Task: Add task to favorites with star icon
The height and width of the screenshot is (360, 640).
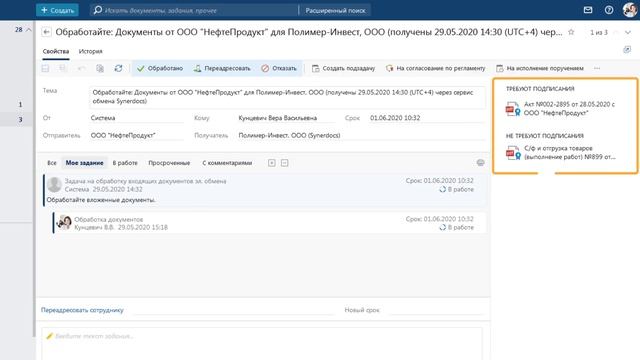Action: [x=571, y=32]
